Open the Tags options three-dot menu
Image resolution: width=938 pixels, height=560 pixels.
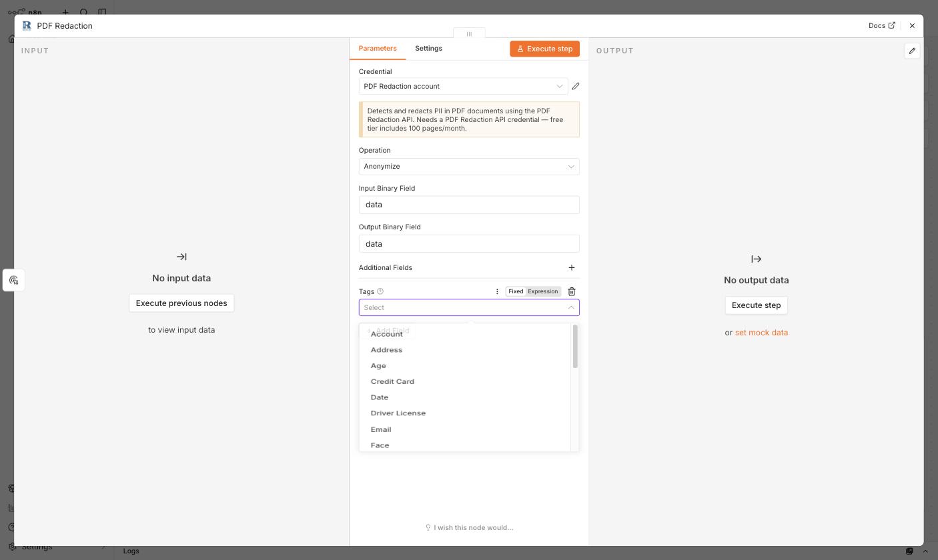point(497,291)
